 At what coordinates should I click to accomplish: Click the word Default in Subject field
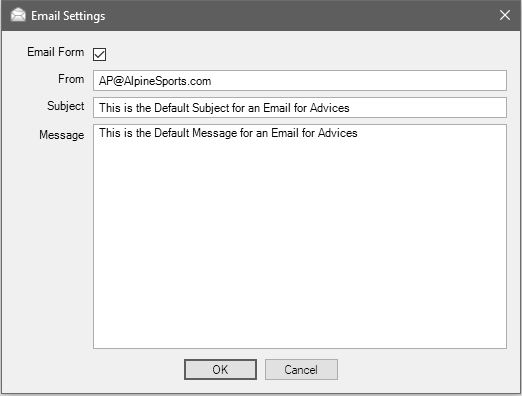[172, 108]
